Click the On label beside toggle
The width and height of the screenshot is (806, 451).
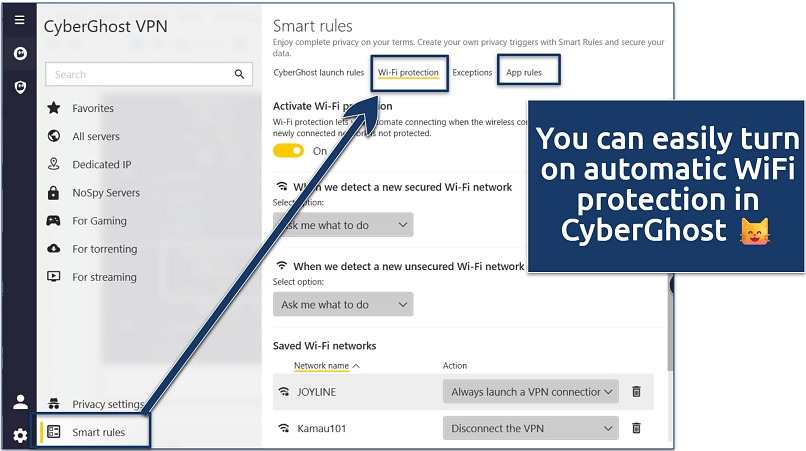(x=320, y=151)
